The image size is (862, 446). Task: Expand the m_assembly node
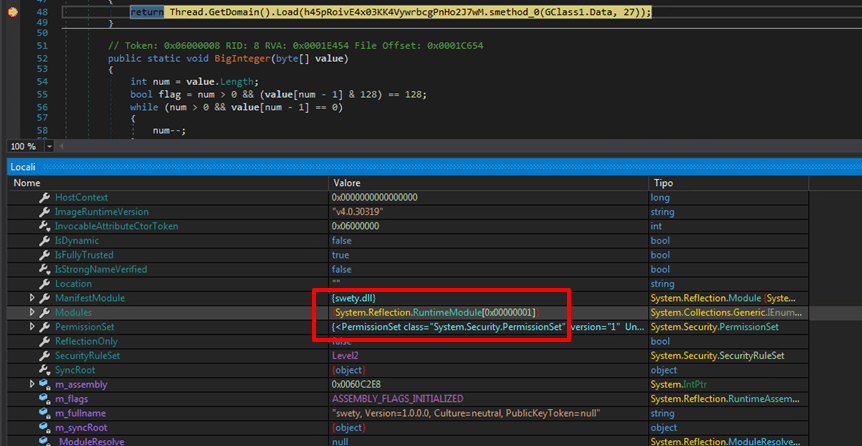32,384
